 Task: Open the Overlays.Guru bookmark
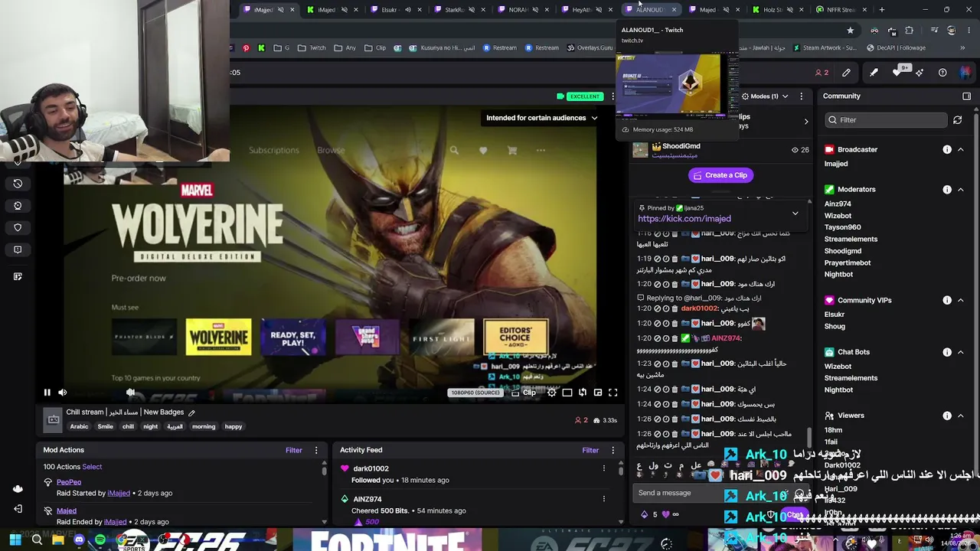coord(590,48)
